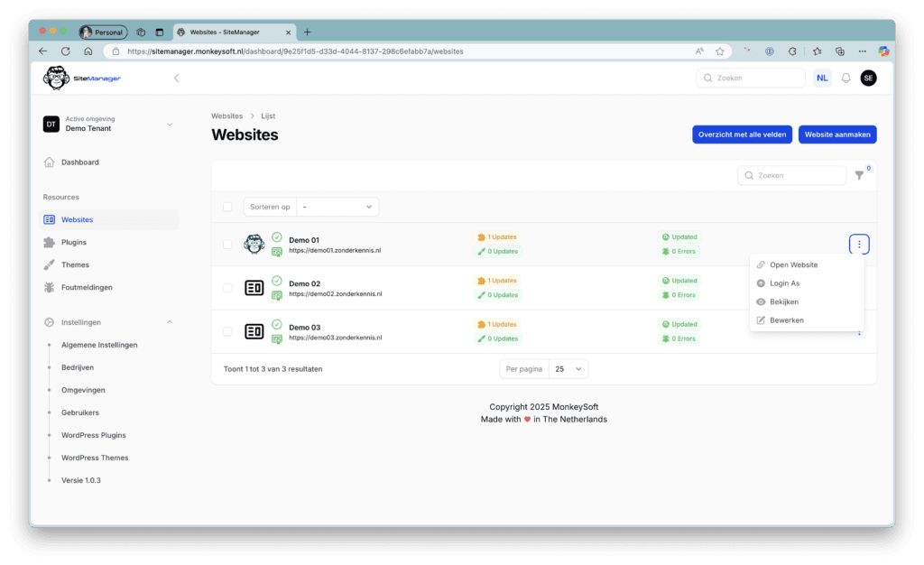Open the Sorteren op dropdown
This screenshot has height=565, width=924.
pyautogui.click(x=337, y=207)
